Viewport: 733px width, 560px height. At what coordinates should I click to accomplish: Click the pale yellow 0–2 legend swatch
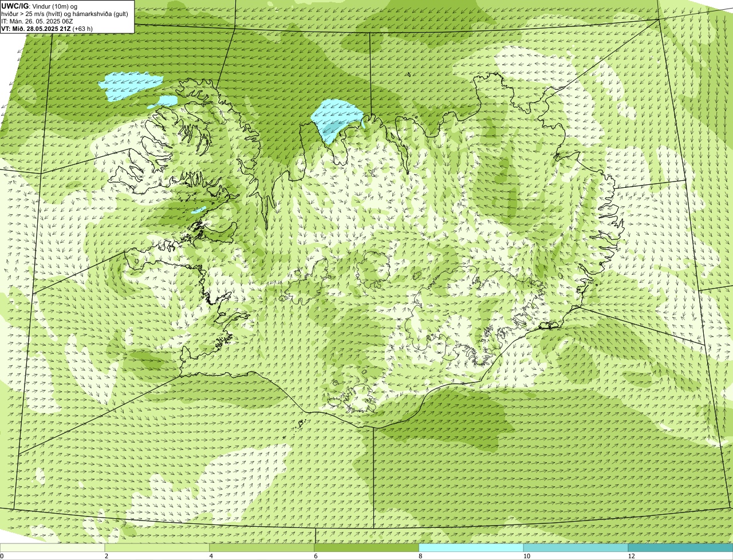point(53,548)
